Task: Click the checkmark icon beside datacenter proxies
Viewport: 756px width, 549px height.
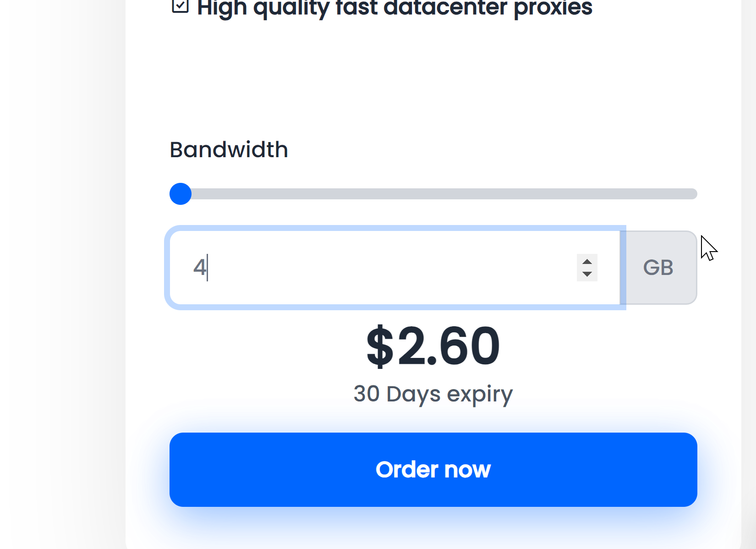Action: click(x=180, y=5)
